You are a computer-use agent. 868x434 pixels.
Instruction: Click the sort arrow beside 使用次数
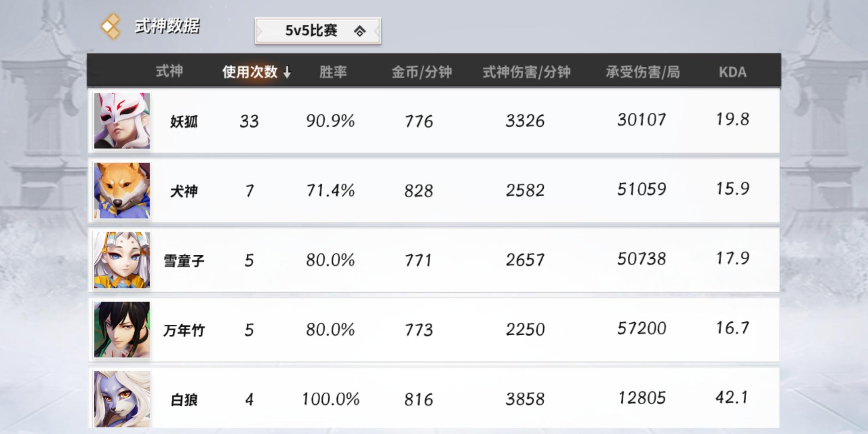point(287,72)
